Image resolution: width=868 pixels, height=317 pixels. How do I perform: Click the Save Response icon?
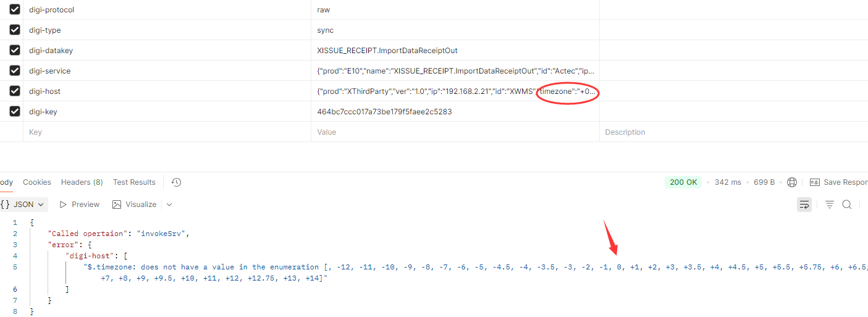(814, 182)
